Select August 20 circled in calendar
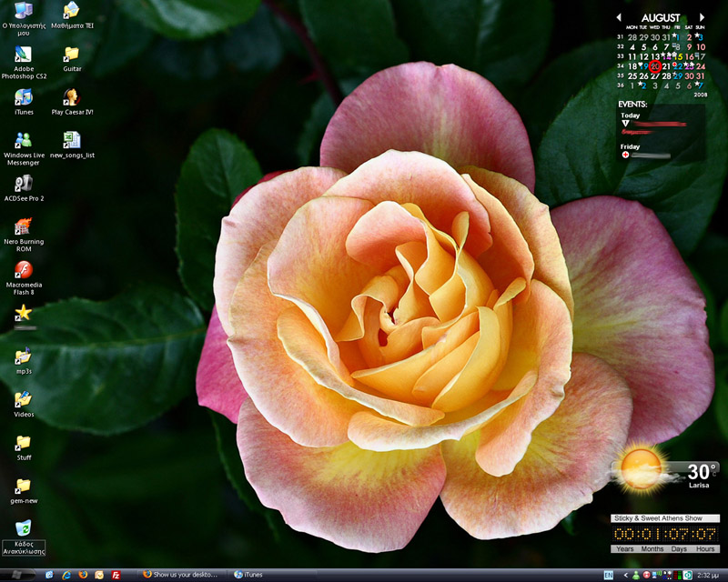 655,66
